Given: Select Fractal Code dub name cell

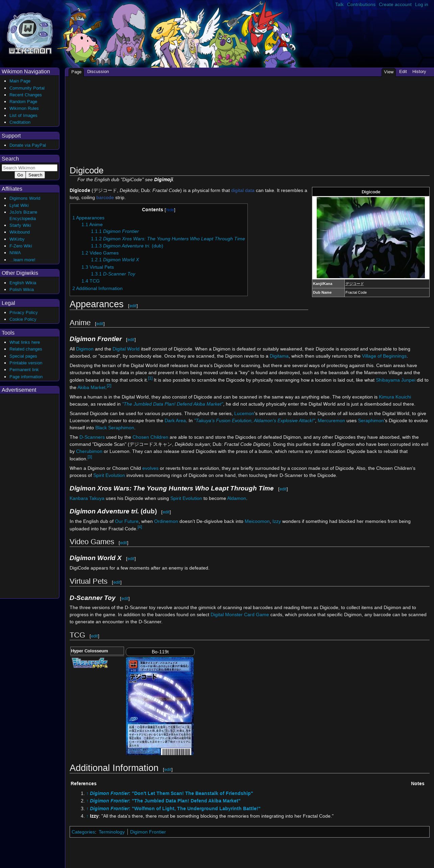Looking at the screenshot, I should 387,293.
